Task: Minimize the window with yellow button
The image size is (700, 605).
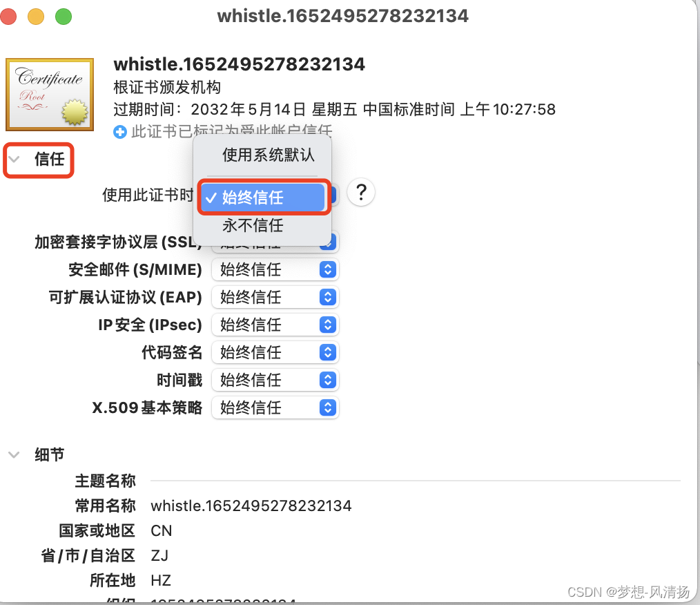Action: [x=36, y=17]
